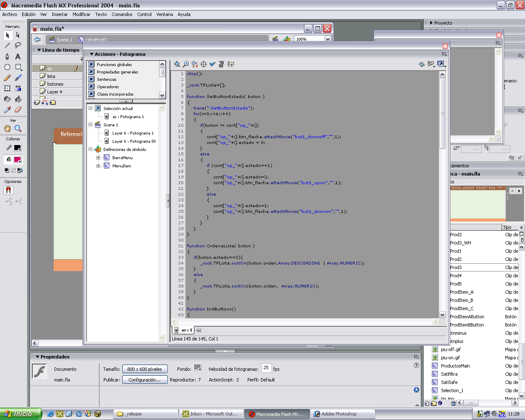Select the Pencil tool
This screenshot has height=420, width=525.
pos(7,78)
